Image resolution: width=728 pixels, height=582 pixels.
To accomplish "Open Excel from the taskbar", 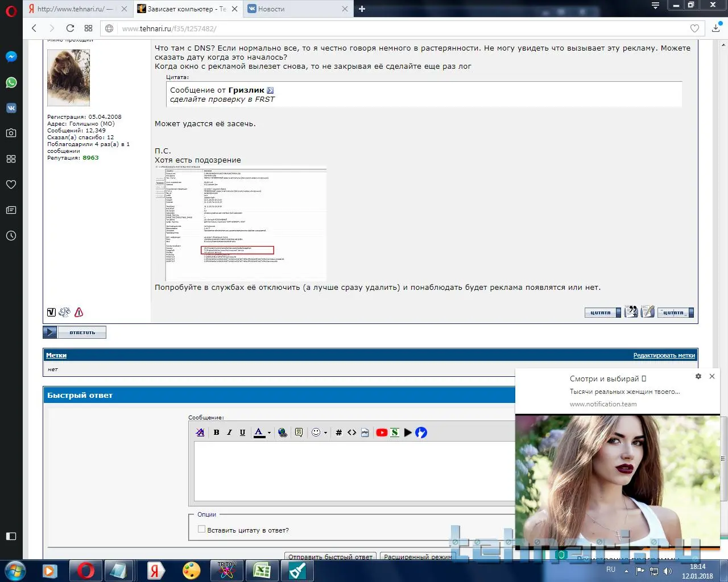I will 262,571.
